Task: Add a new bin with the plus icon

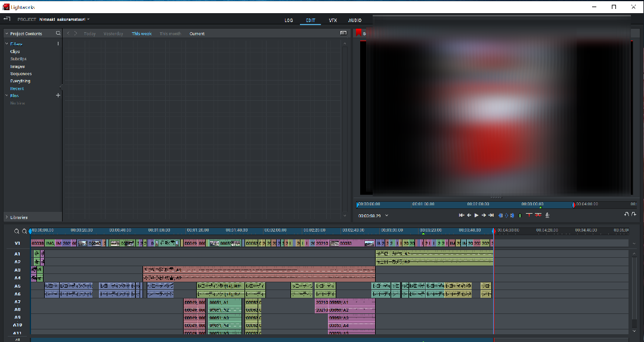Action: [58, 95]
